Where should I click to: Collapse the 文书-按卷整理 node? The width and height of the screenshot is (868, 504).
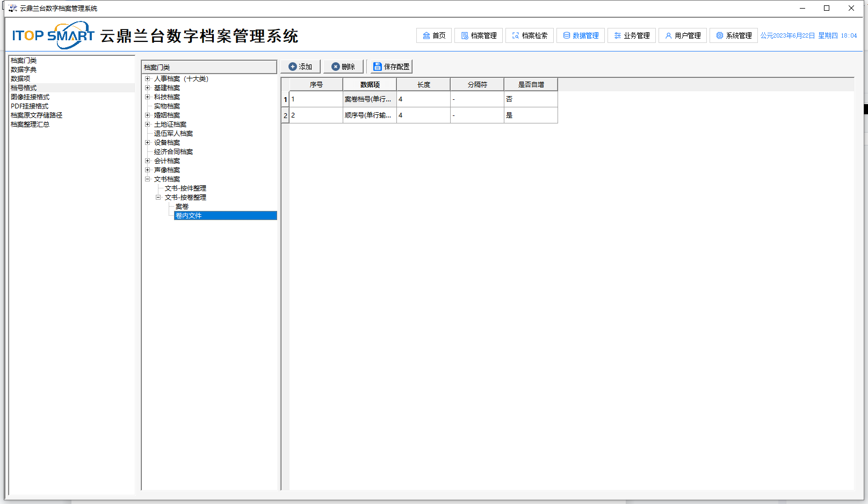pyautogui.click(x=158, y=198)
